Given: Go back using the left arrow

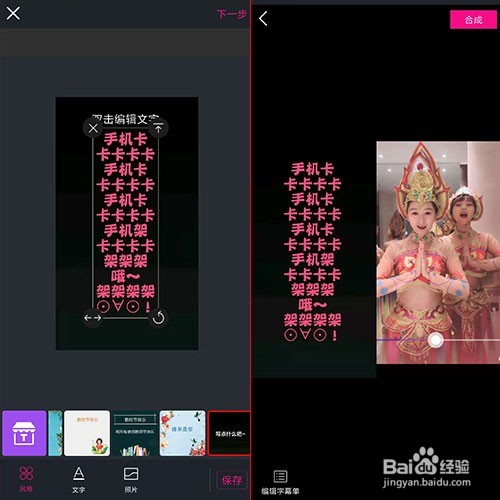Looking at the screenshot, I should click(263, 18).
